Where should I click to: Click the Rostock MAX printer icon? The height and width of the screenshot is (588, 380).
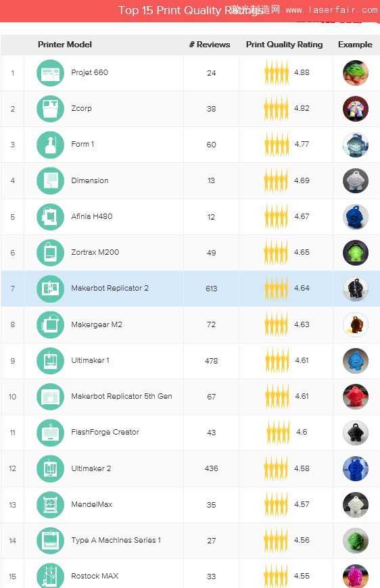(x=50, y=576)
